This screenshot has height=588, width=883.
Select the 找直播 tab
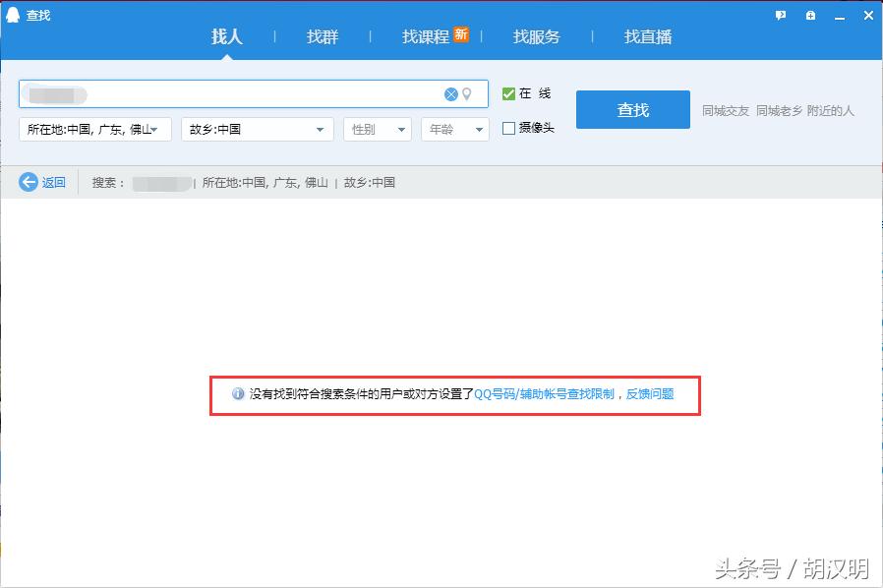click(647, 36)
